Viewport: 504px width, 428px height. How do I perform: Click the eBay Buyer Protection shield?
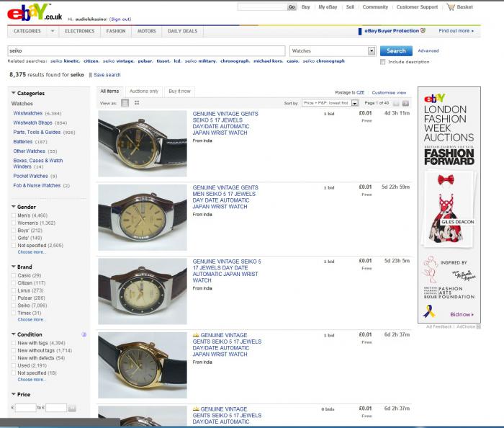tap(423, 31)
